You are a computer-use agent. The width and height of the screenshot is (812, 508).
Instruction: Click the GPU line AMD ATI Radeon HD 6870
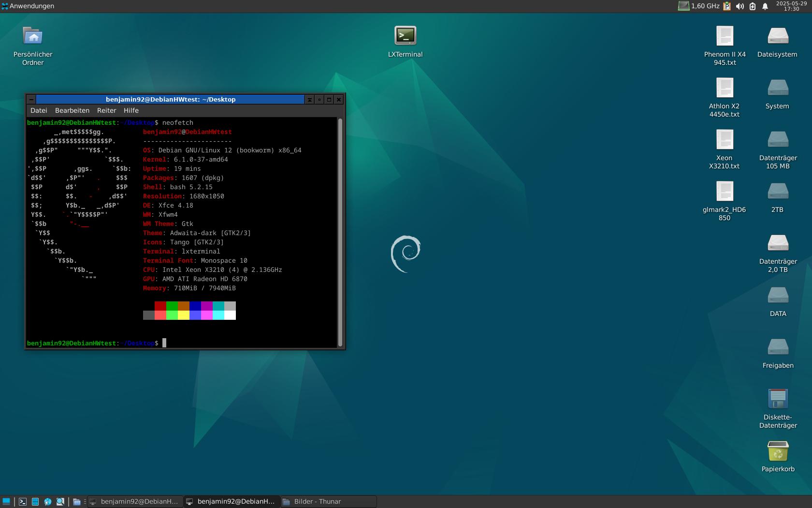tap(195, 279)
